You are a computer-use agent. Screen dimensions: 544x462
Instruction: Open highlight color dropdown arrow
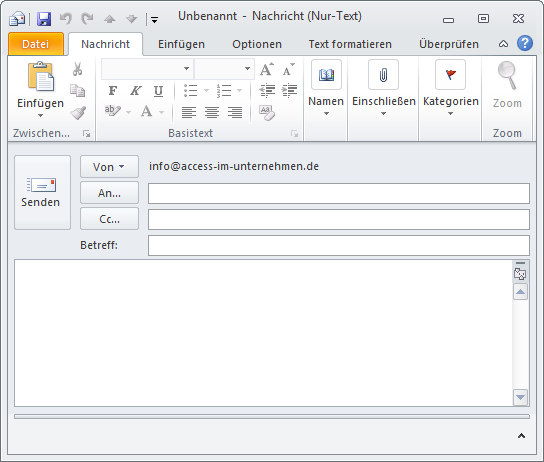(128, 112)
